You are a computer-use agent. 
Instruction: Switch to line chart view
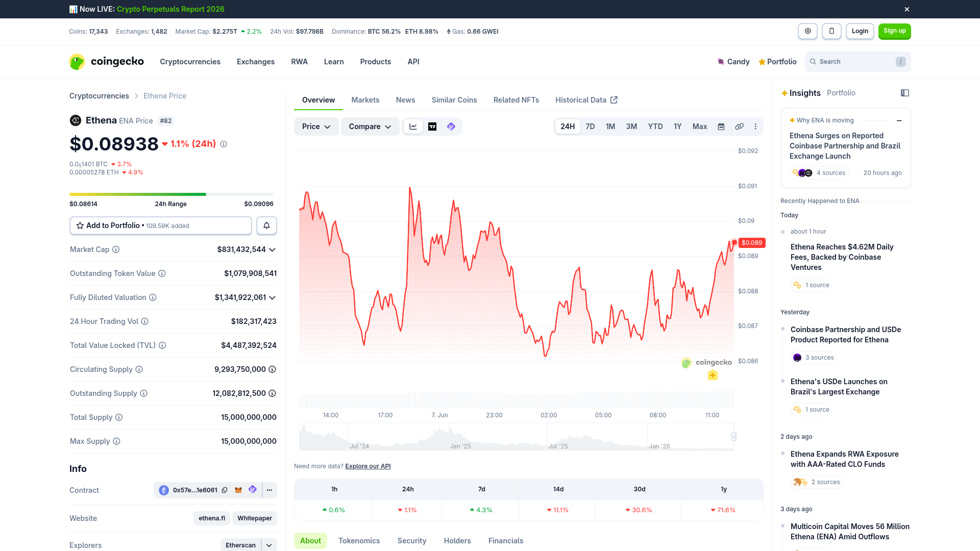413,127
